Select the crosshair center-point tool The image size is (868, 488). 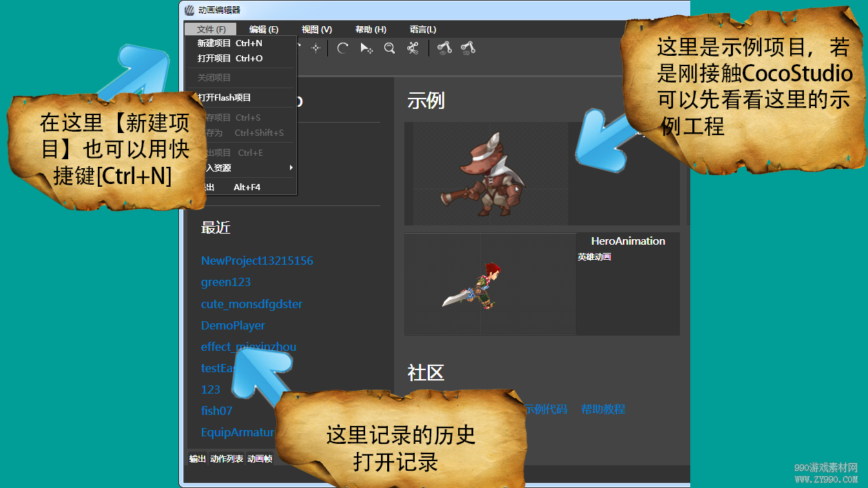316,48
